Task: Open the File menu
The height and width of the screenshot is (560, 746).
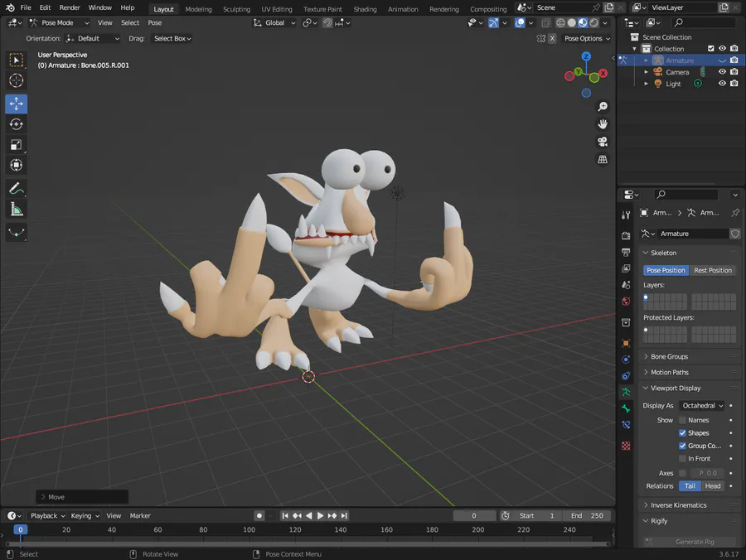Action: (26, 7)
